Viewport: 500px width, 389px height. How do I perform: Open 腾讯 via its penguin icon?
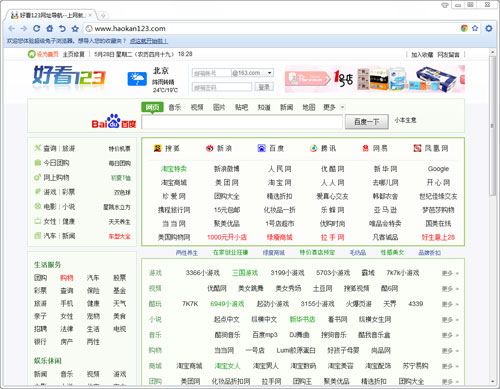coord(313,148)
